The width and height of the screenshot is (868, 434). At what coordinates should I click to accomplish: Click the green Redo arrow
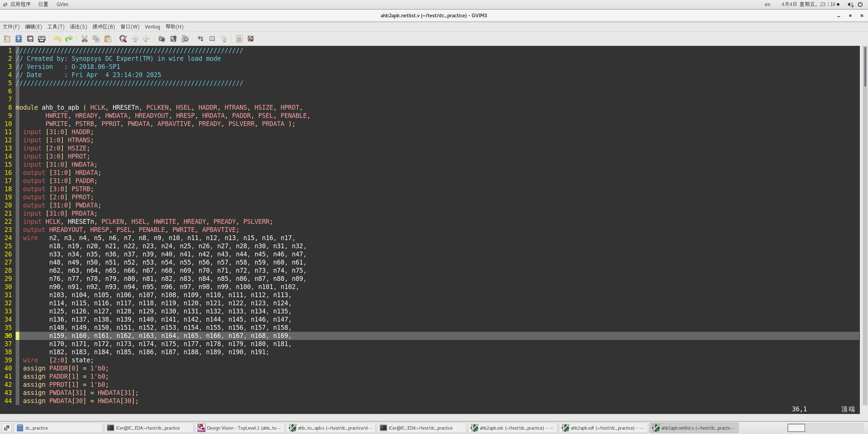pyautogui.click(x=69, y=39)
